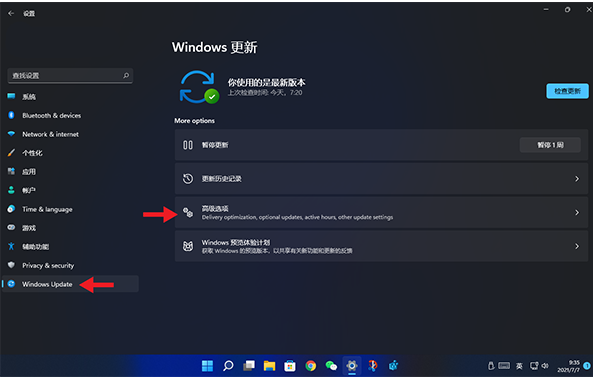Click the 检查更新 check for updates button
This screenshot has width=593, height=377.
567,91
